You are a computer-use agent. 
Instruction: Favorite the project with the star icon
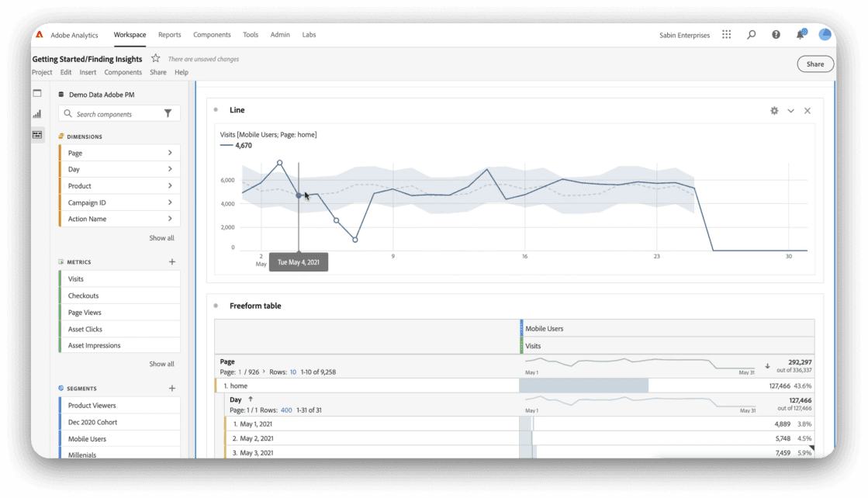coord(156,58)
